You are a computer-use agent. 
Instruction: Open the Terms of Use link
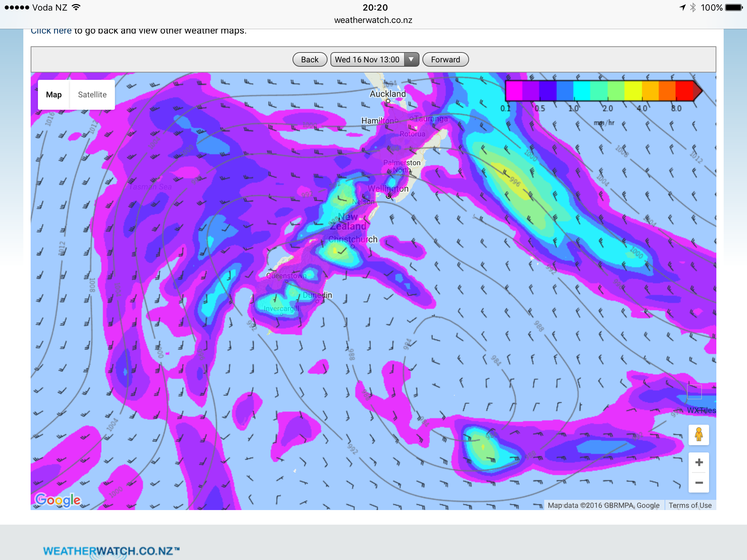click(690, 505)
